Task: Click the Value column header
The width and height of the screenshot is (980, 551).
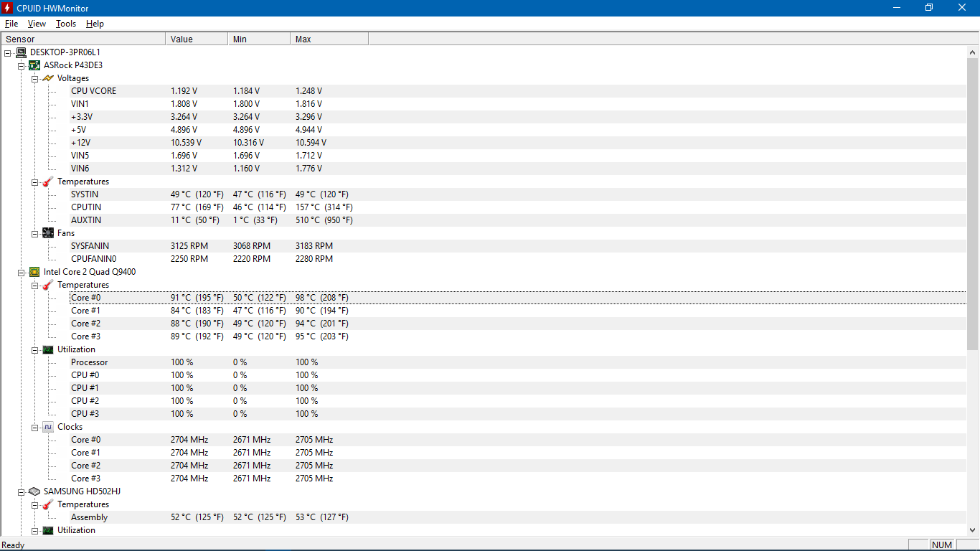Action: [197, 39]
